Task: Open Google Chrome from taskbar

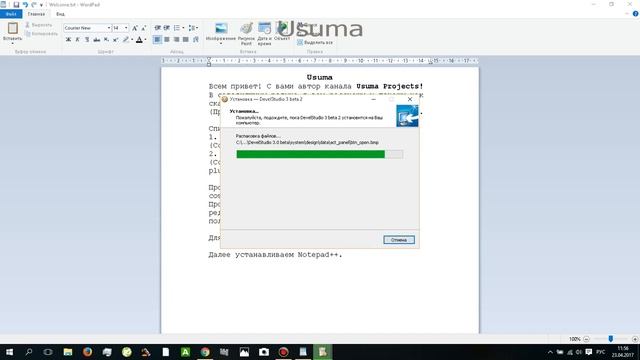Action: coord(205,352)
